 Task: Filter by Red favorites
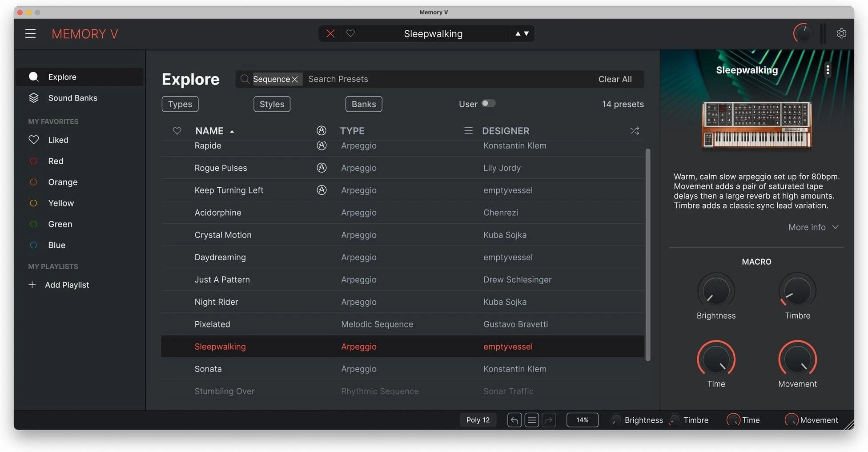tap(46, 161)
